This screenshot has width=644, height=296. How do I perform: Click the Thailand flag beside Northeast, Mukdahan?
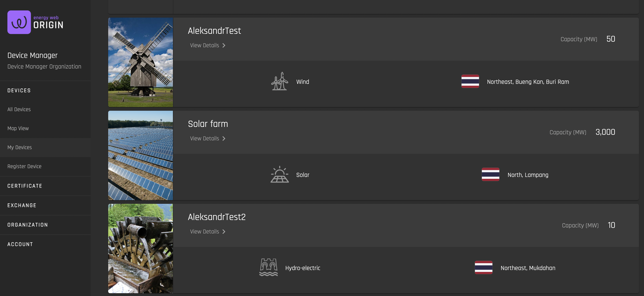click(x=484, y=268)
